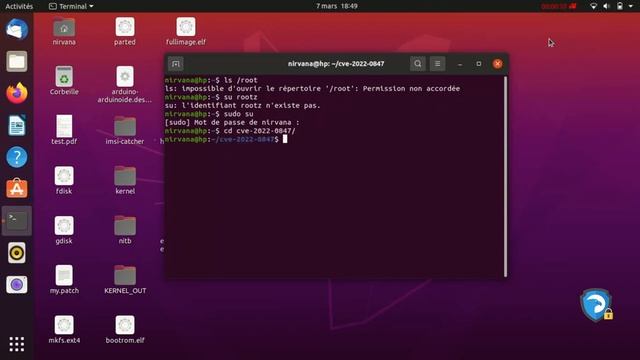This screenshot has width=640, height=360.
Task: Select the nirvana home folder on desktop
Action: (x=64, y=31)
